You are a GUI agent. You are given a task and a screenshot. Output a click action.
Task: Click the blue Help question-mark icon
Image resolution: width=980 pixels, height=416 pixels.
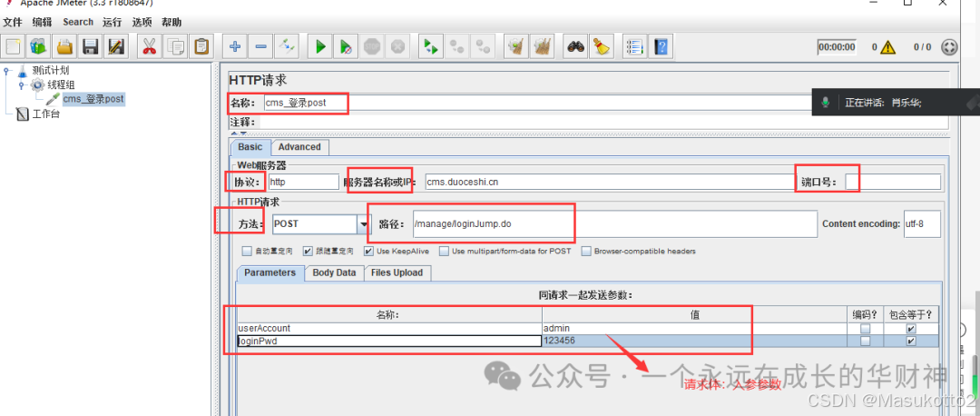[661, 45]
